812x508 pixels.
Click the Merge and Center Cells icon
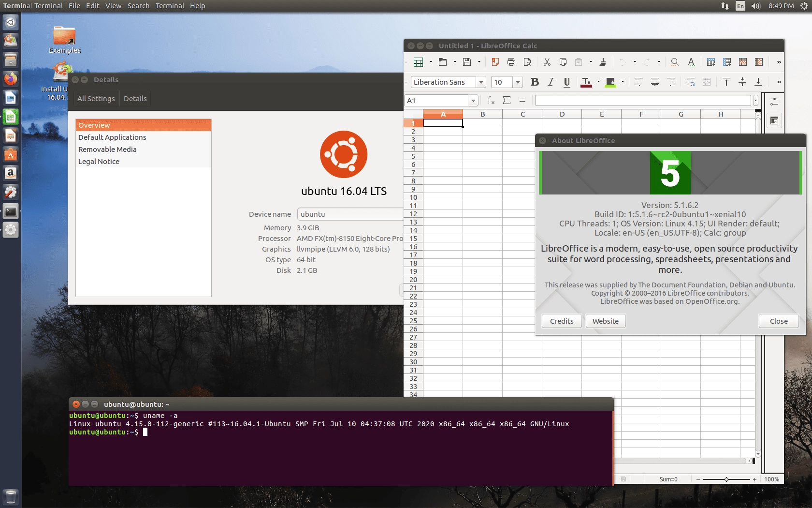707,82
